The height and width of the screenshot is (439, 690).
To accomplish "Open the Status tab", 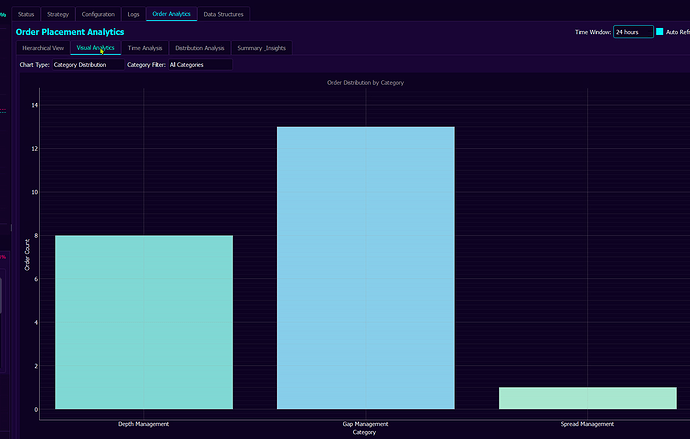I will coord(27,14).
